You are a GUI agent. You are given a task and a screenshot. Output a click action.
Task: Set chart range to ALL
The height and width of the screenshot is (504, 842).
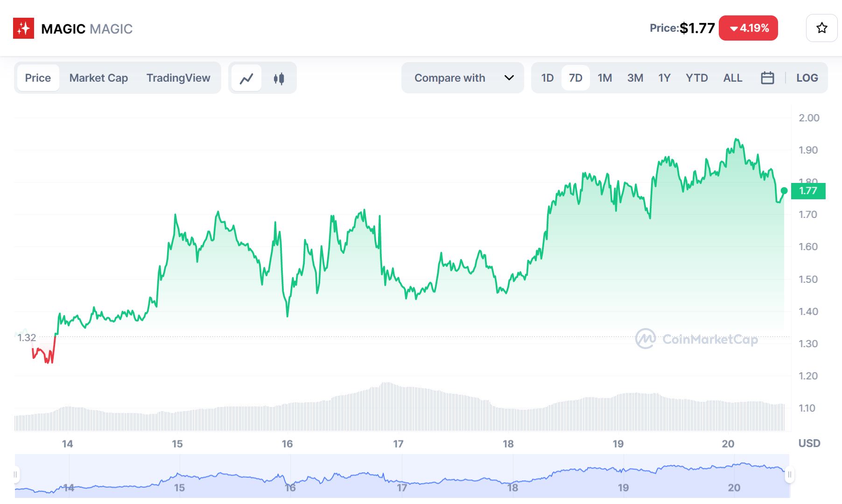pyautogui.click(x=733, y=78)
